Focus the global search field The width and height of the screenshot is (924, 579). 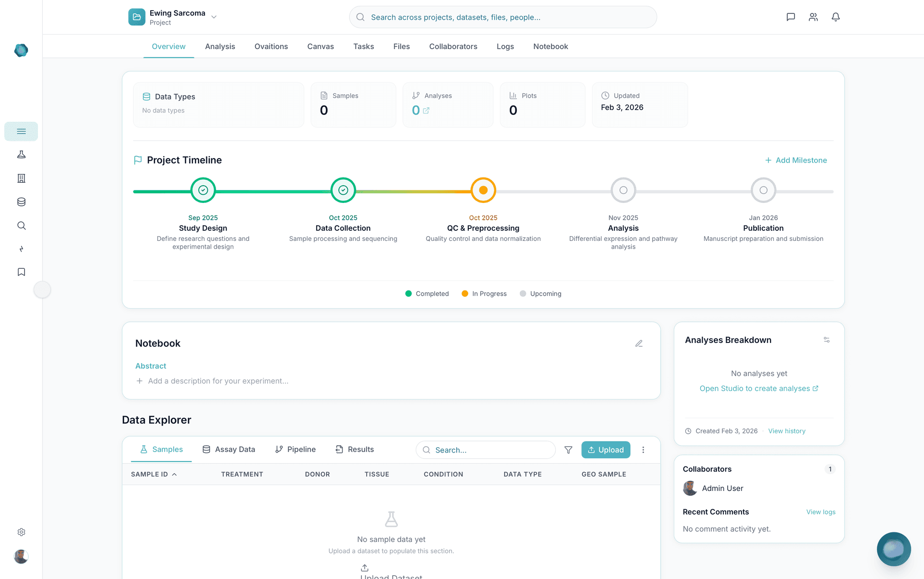tap(503, 17)
